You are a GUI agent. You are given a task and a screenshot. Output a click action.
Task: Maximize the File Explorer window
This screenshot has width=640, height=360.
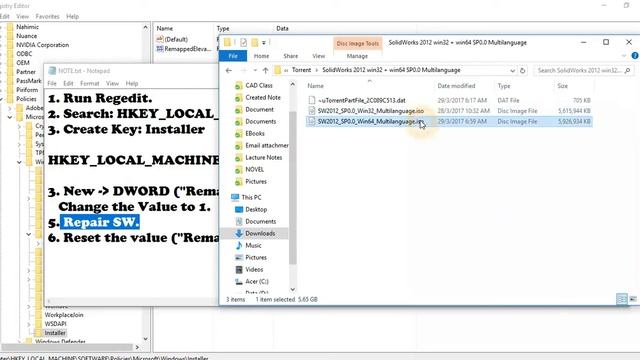(606, 42)
